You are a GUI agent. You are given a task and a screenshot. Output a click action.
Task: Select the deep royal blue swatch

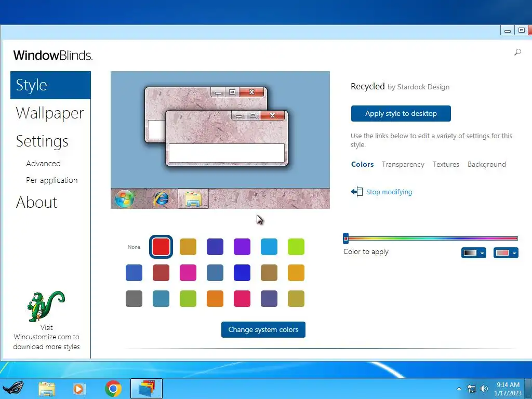tap(242, 273)
